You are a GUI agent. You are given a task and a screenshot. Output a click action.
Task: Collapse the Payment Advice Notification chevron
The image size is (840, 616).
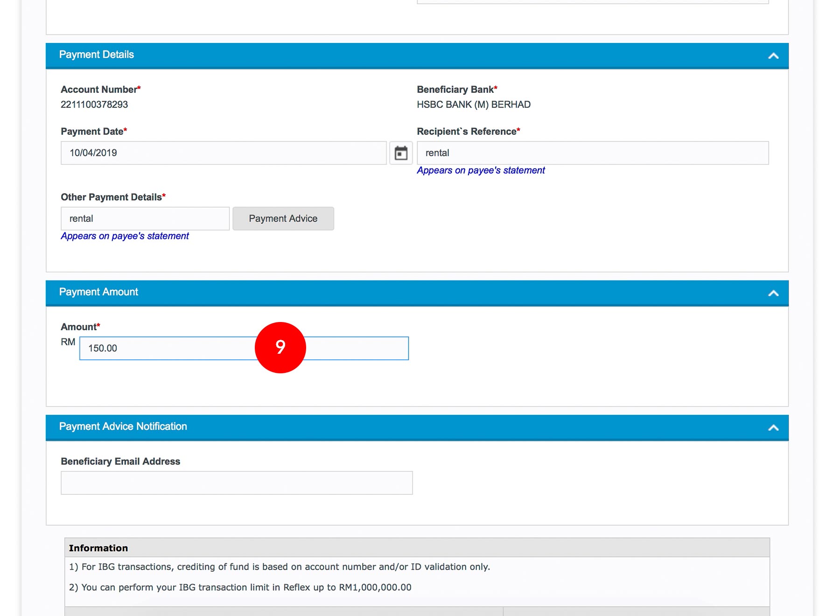773,427
